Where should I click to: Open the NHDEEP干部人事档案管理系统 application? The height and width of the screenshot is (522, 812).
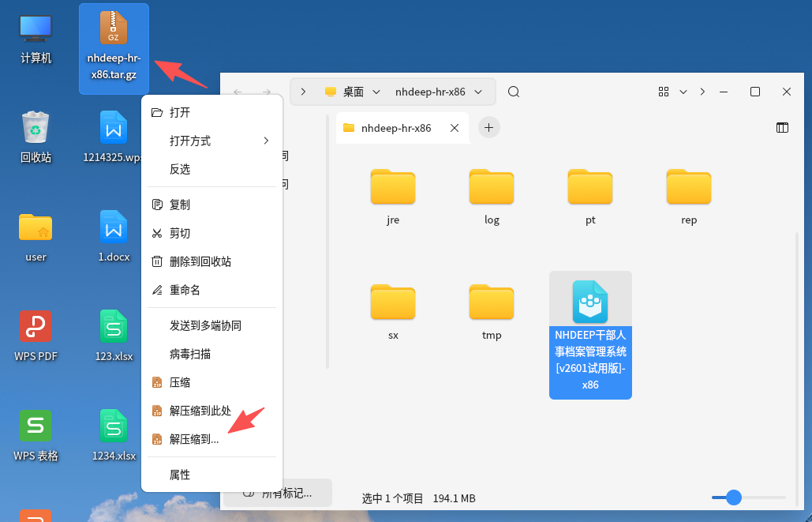tap(590, 316)
